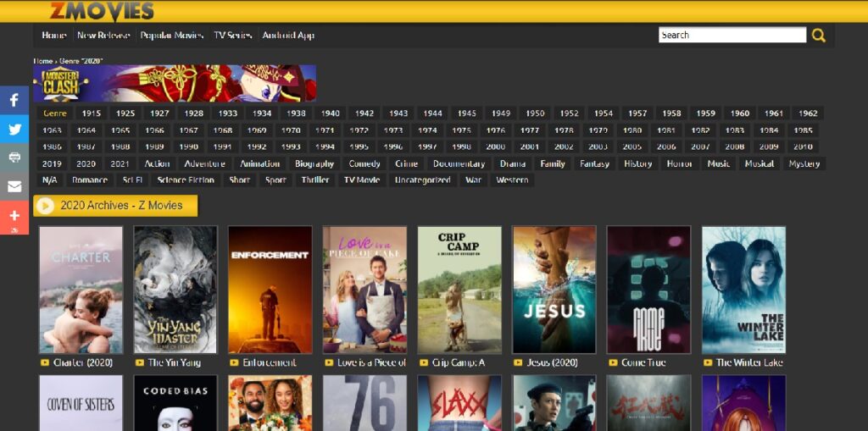Open the Slaxx movie poster
The height and width of the screenshot is (431, 868).
pos(459,403)
